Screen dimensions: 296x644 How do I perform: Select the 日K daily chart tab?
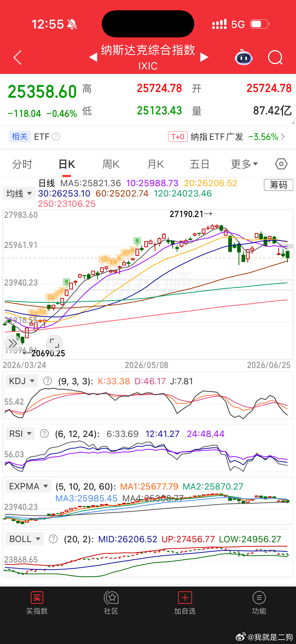coord(67,164)
